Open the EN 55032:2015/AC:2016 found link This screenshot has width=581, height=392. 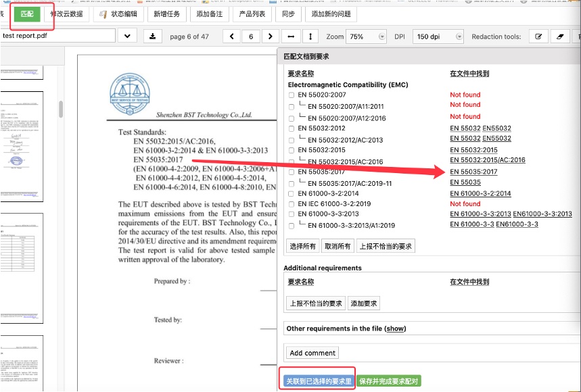[488, 160]
